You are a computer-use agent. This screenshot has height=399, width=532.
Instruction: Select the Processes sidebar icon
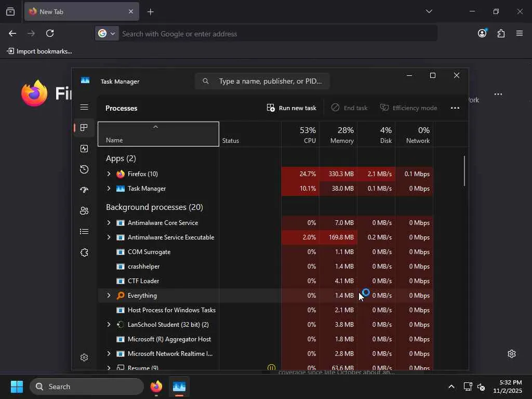(84, 128)
